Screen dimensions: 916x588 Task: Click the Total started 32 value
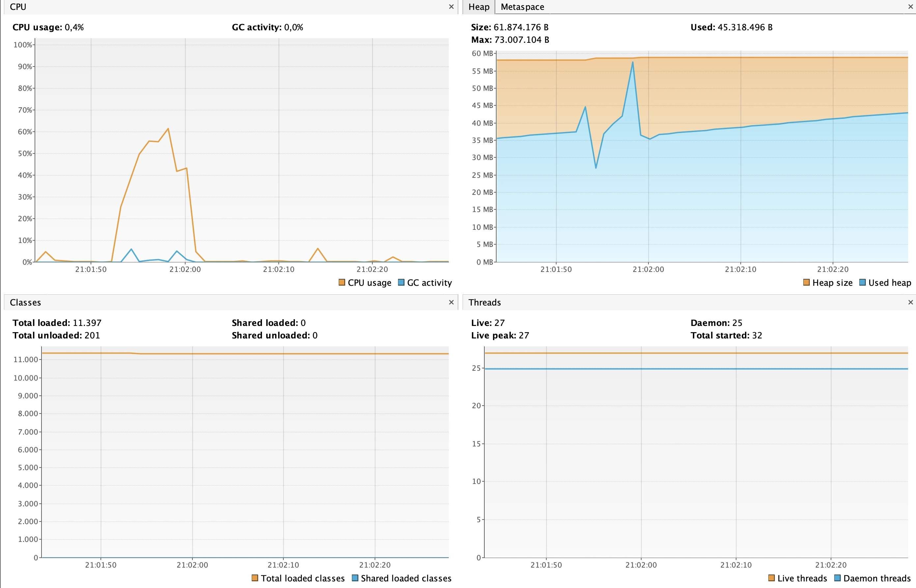[x=757, y=335]
